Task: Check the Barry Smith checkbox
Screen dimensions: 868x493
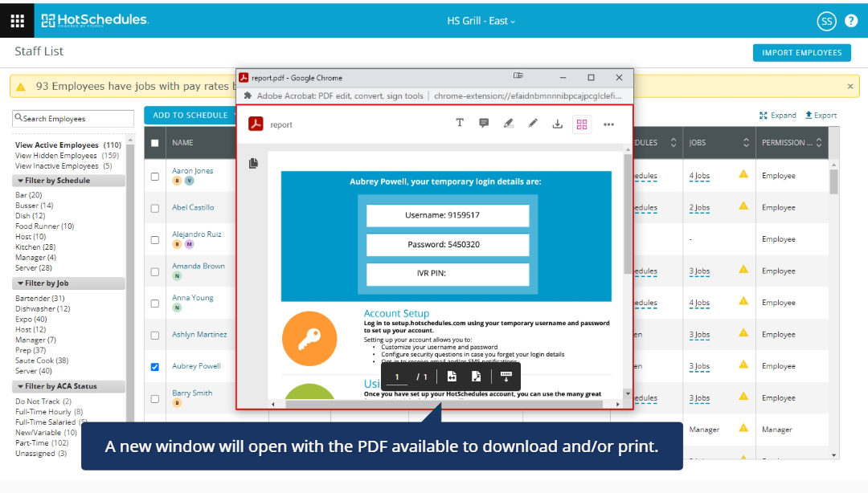Action: click(155, 399)
